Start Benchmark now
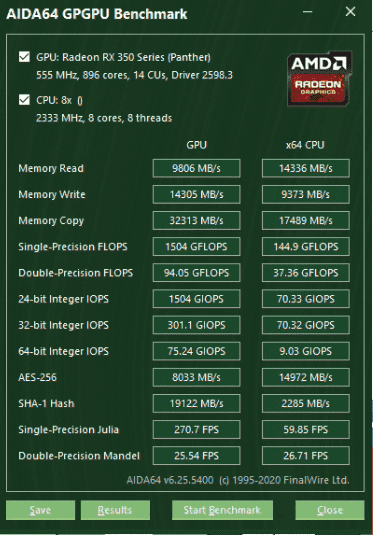 tap(222, 510)
